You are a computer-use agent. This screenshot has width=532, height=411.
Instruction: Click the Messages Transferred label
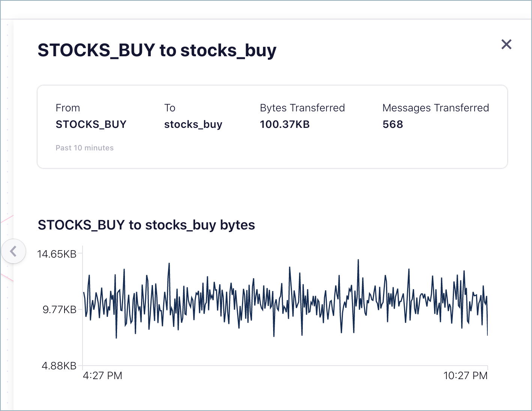(x=436, y=108)
